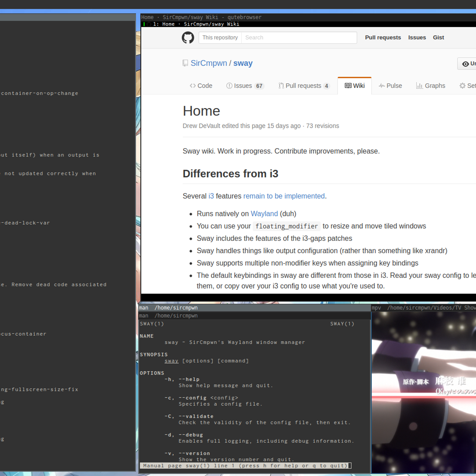Click the '73 revisions' link
This screenshot has width=476, height=476.
[322, 126]
